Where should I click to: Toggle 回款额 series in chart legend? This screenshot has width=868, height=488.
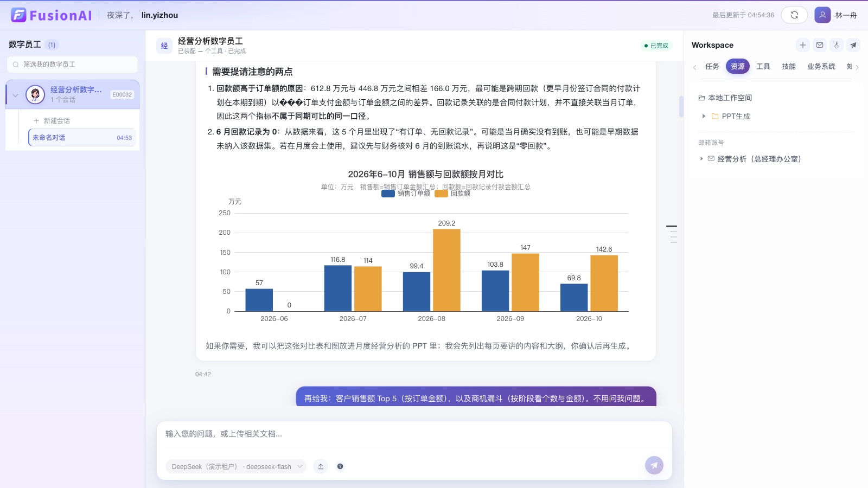(452, 194)
